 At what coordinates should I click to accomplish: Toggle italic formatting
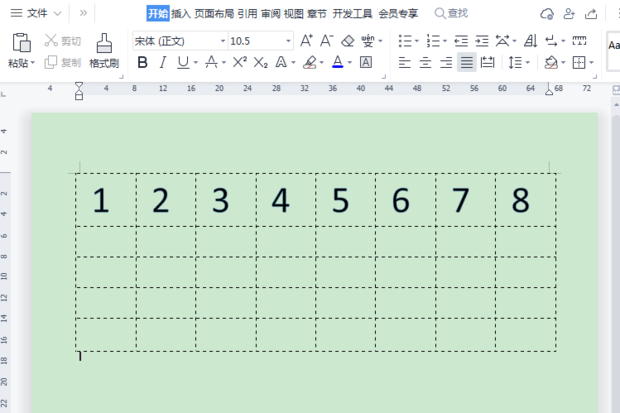pyautogui.click(x=163, y=63)
